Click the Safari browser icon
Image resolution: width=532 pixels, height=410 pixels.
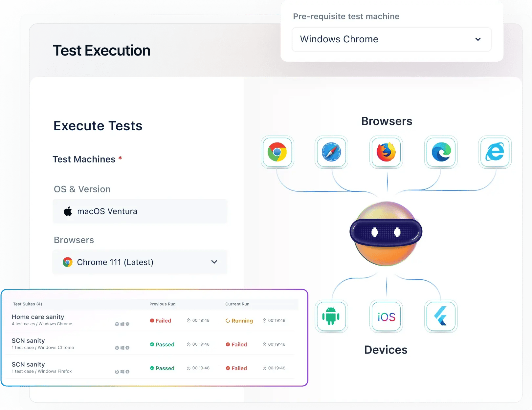tap(331, 152)
